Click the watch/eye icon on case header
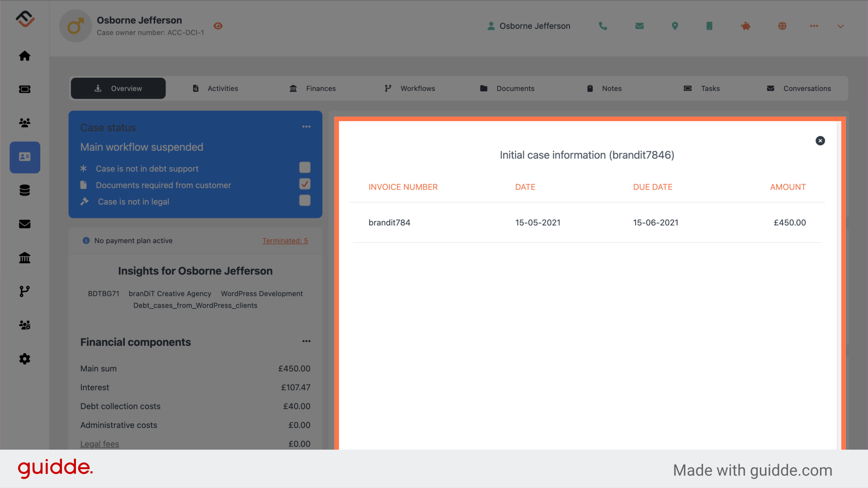 tap(219, 25)
